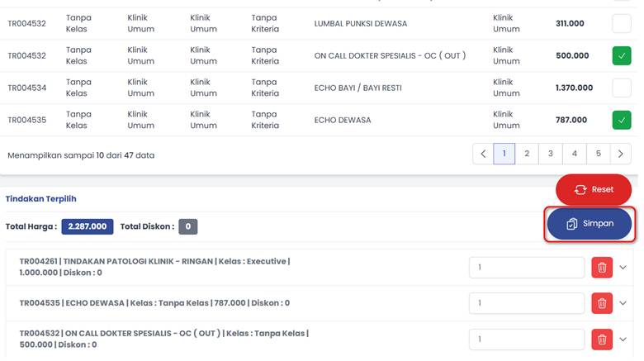This screenshot has width=644, height=361.
Task: Click the Total Harga 2.287.000 badge
Action: 87,226
